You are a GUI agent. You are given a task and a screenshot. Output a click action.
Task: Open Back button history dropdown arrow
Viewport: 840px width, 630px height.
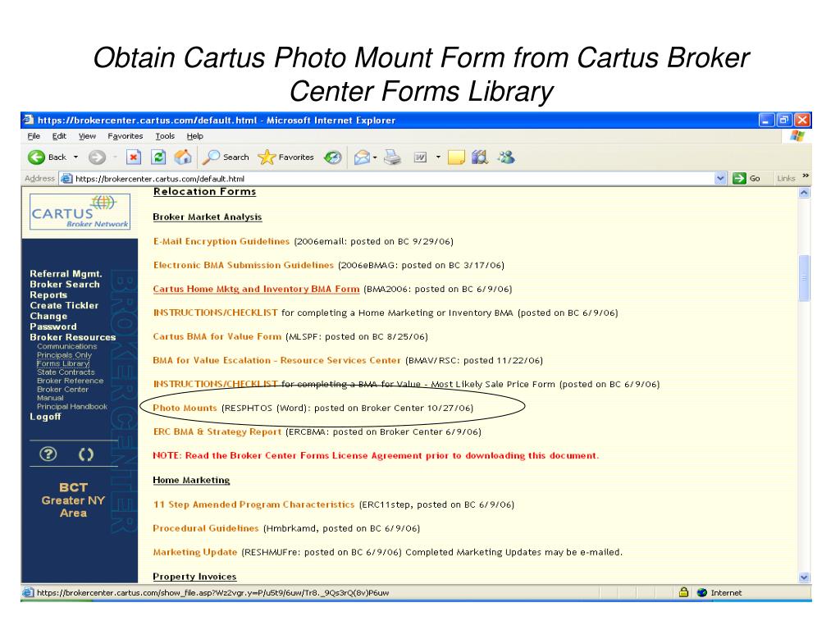tap(75, 157)
